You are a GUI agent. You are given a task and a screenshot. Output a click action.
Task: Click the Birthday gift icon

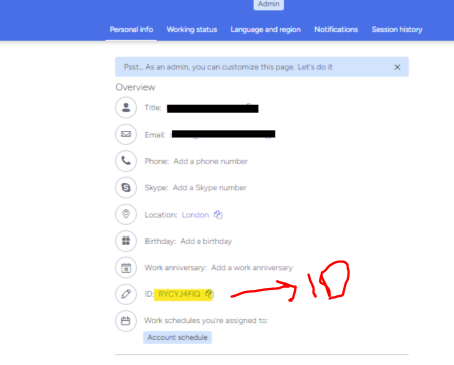(126, 241)
